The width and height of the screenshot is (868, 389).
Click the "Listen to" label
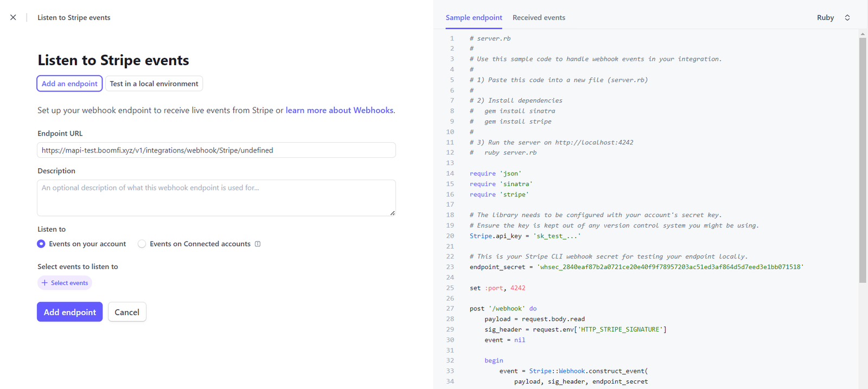pyautogui.click(x=52, y=229)
